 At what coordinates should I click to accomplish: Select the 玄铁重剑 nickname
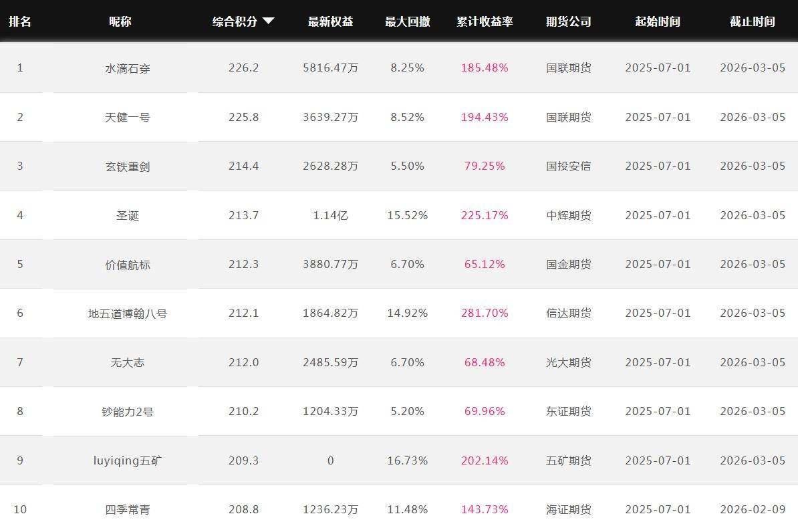pyautogui.click(x=128, y=166)
